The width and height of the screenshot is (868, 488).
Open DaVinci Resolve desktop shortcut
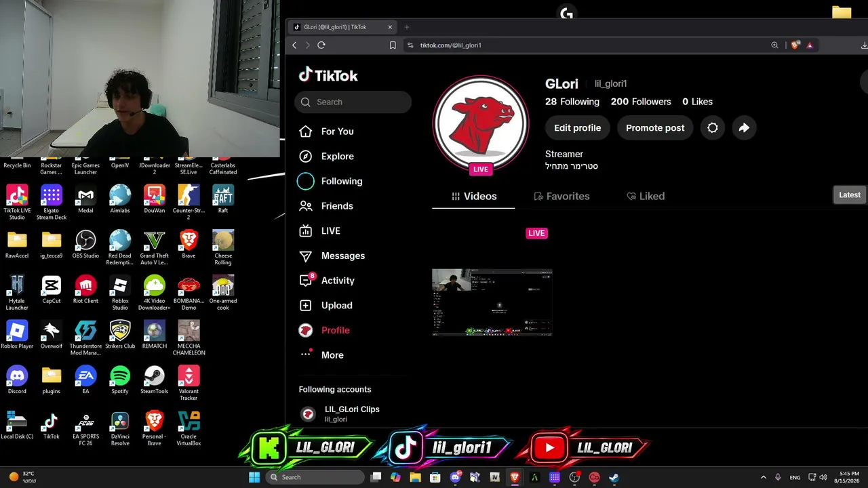(x=120, y=429)
